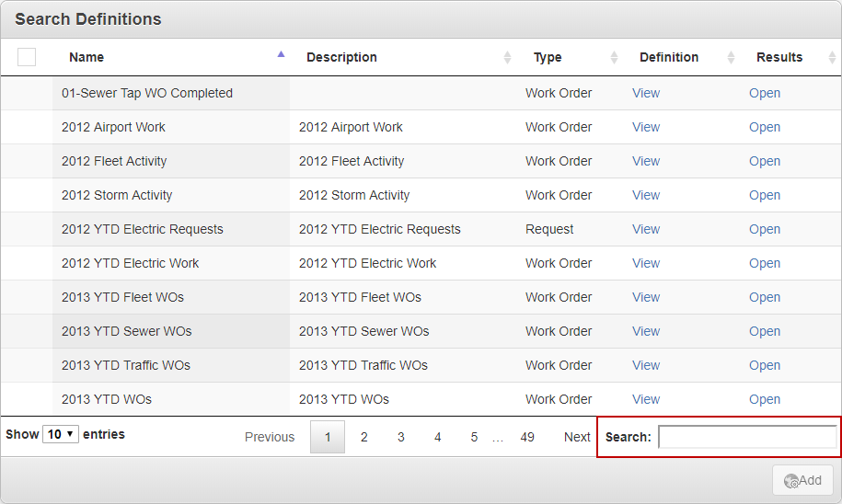Sort by Definition column sort icon
842x504 pixels.
tap(731, 57)
